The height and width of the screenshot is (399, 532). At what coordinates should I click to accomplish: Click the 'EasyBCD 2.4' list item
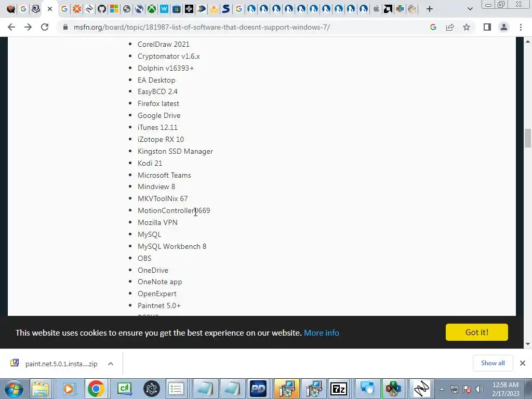pos(157,91)
